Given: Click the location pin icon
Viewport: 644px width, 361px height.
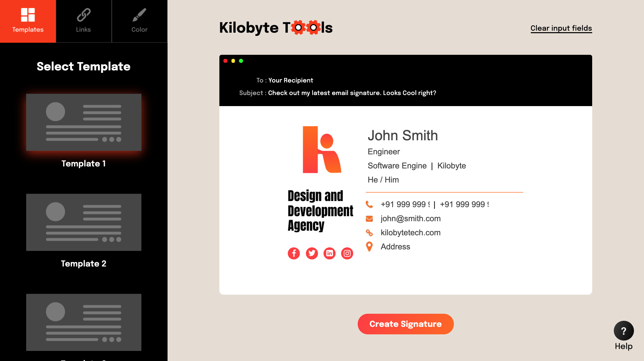Looking at the screenshot, I should click(370, 247).
